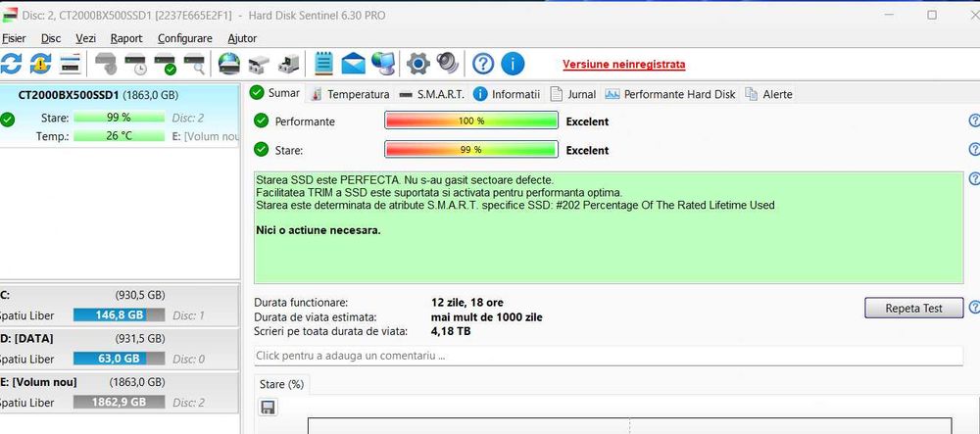
Task: Click the 'mai mult de 1000 zile' value
Action: (x=487, y=317)
